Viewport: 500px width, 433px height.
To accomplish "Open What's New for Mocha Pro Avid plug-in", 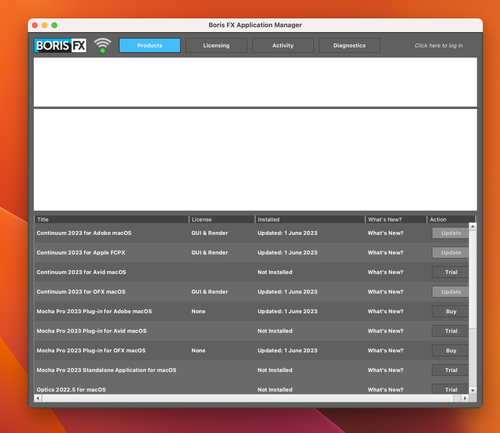I will (385, 331).
